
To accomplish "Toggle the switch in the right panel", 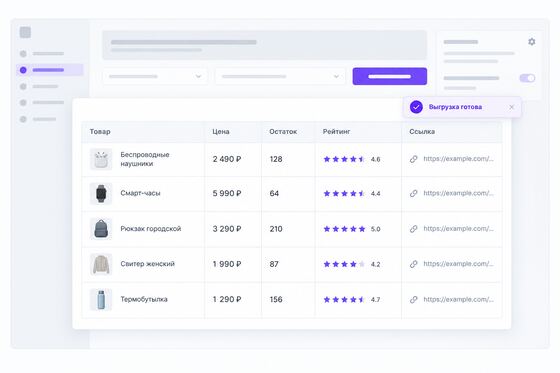I will 527,78.
